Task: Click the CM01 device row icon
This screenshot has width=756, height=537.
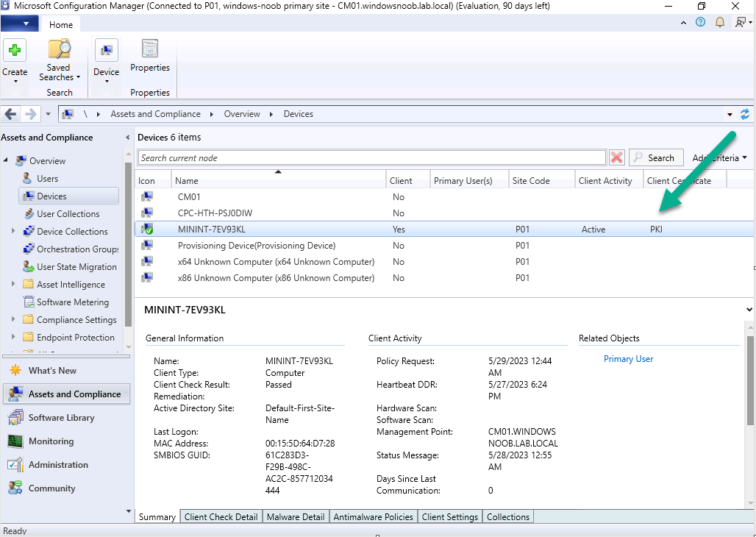Action: (146, 197)
